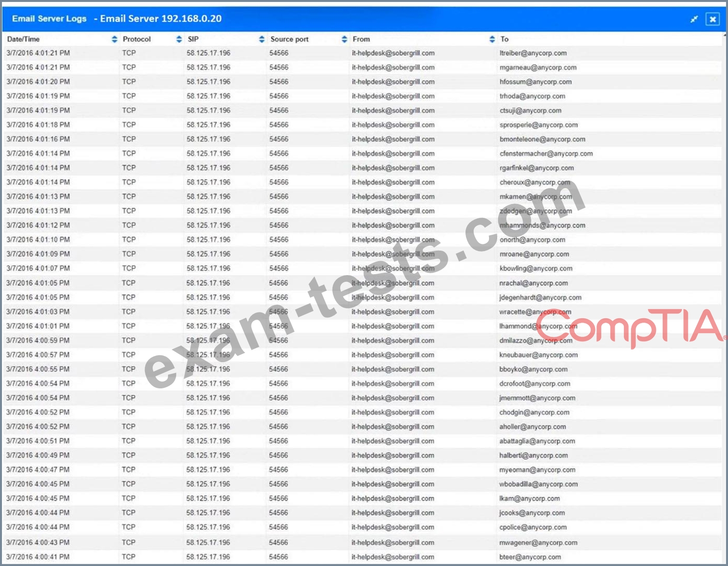Select the 4:01:16 PM timestamp cell
The width and height of the screenshot is (728, 566).
coord(38,139)
